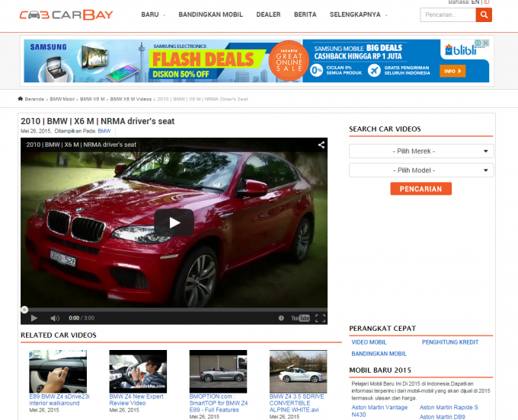The width and height of the screenshot is (518, 420).
Task: Click the orange search magnifier button
Action: point(484,15)
